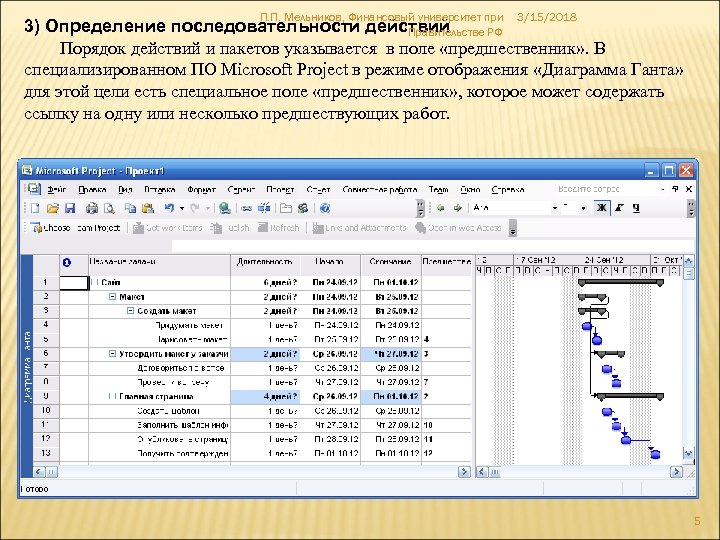
Task: Open standard toolbar options chevron
Action: coord(420,208)
